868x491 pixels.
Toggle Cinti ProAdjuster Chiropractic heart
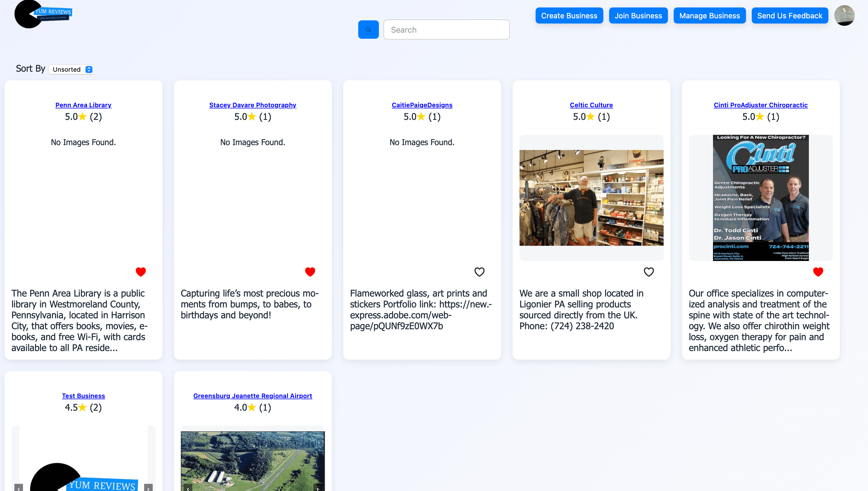click(x=818, y=272)
